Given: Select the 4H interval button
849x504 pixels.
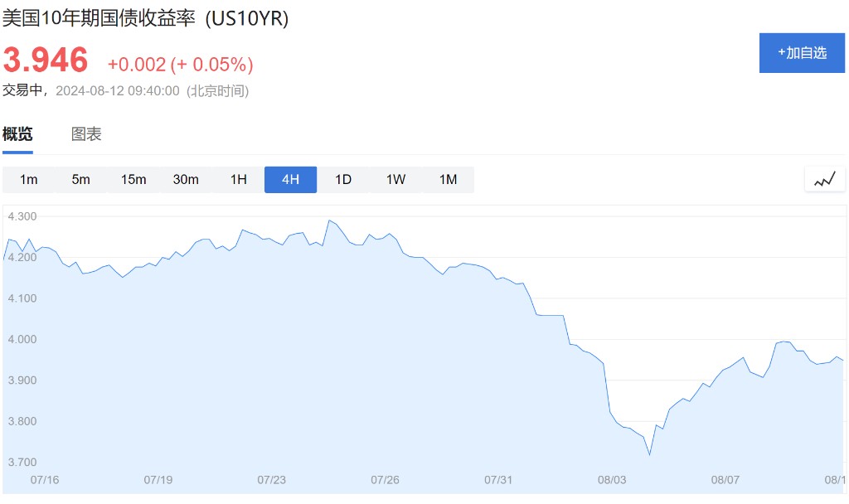Looking at the screenshot, I should 290,179.
